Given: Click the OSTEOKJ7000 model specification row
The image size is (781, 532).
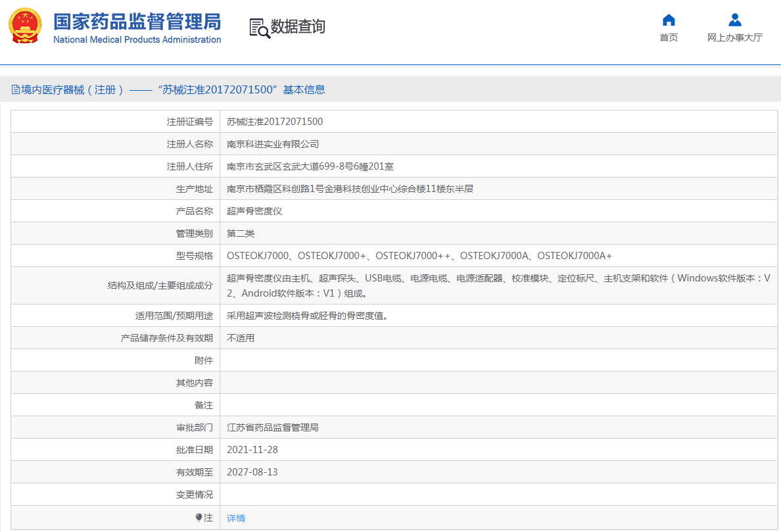Looking at the screenshot, I should [x=419, y=256].
